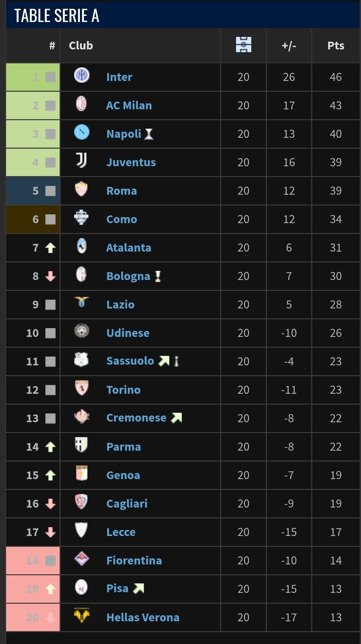361x644 pixels.
Task: Open the Lazio club link
Action: (120, 305)
